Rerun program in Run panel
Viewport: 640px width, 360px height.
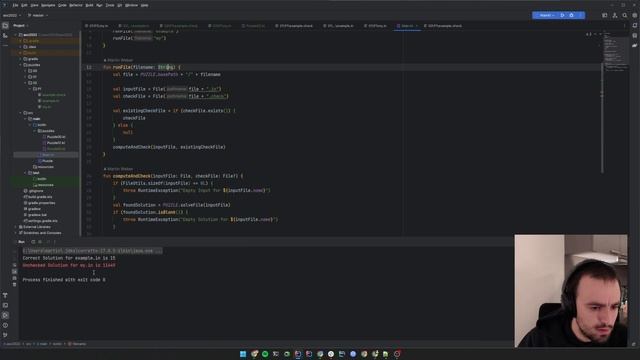pos(33,242)
